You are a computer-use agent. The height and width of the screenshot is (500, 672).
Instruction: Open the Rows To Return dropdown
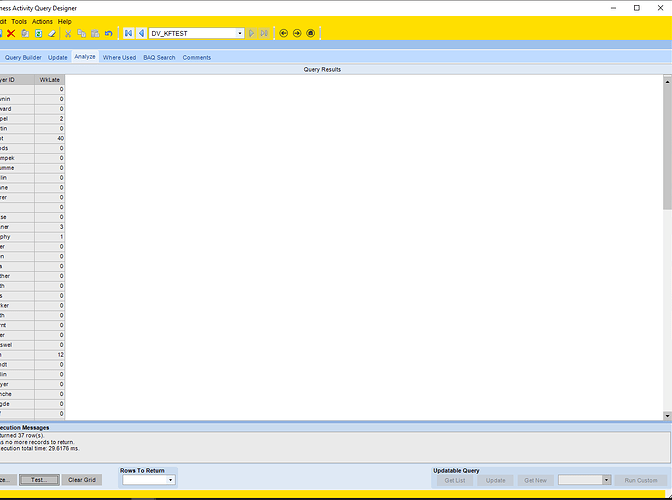click(x=170, y=480)
